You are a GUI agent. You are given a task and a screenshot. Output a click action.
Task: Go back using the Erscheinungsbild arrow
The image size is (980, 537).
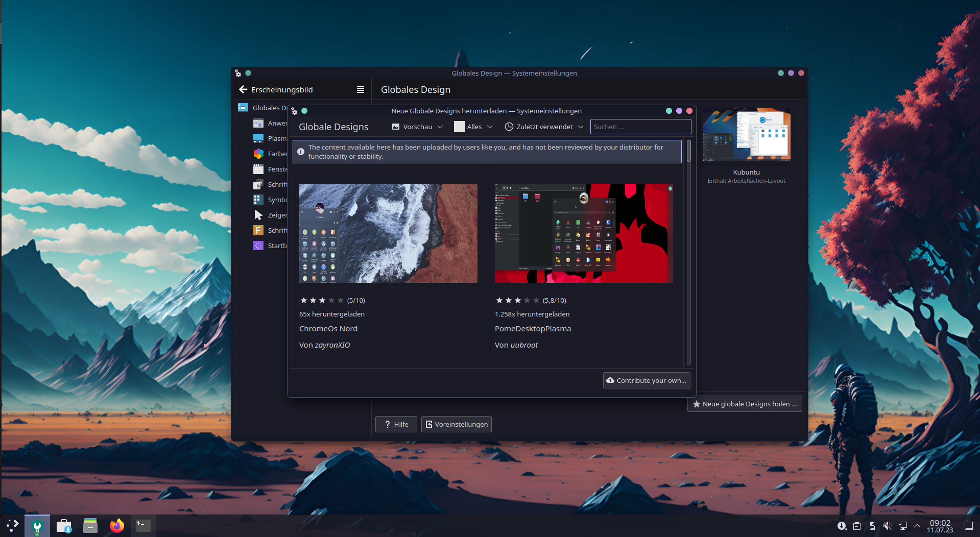click(x=243, y=89)
